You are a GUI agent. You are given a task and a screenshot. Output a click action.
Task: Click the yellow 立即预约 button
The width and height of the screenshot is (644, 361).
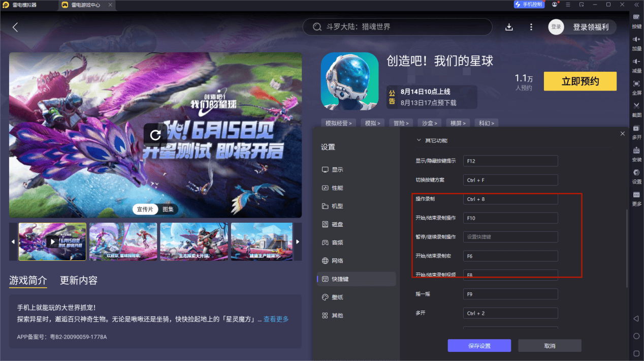(580, 81)
